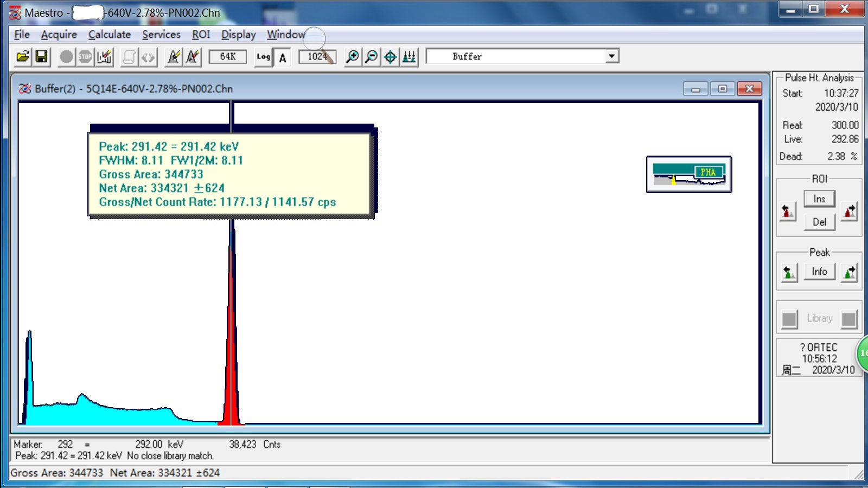Click the PHA full spectrum thumbnail
This screenshot has height=488, width=868.
point(689,174)
